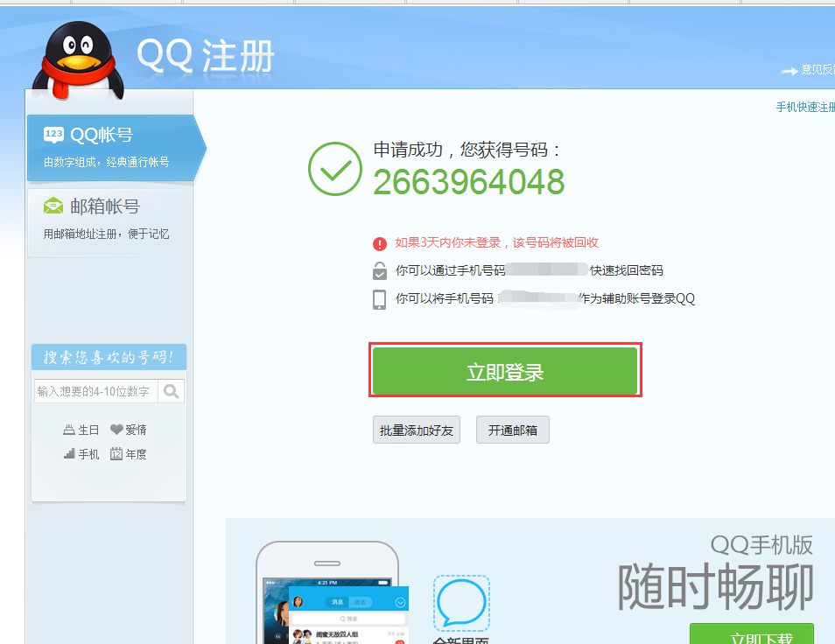Click the 批量添加好友 button
The image size is (835, 644).
[417, 430]
